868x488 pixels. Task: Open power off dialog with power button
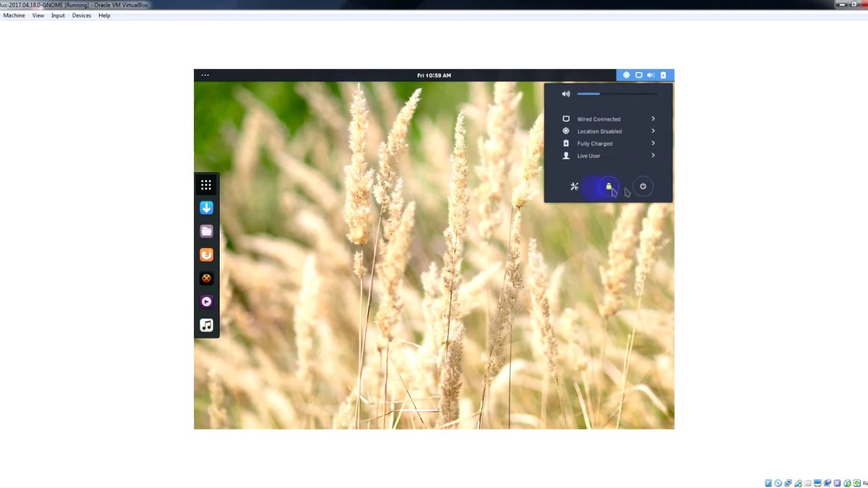click(x=643, y=186)
